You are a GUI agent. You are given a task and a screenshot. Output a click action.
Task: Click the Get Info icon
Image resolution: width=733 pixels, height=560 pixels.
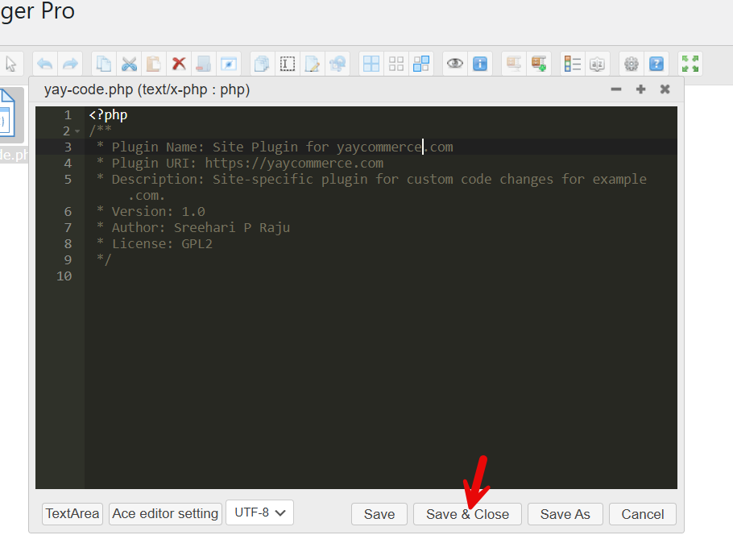click(x=480, y=64)
